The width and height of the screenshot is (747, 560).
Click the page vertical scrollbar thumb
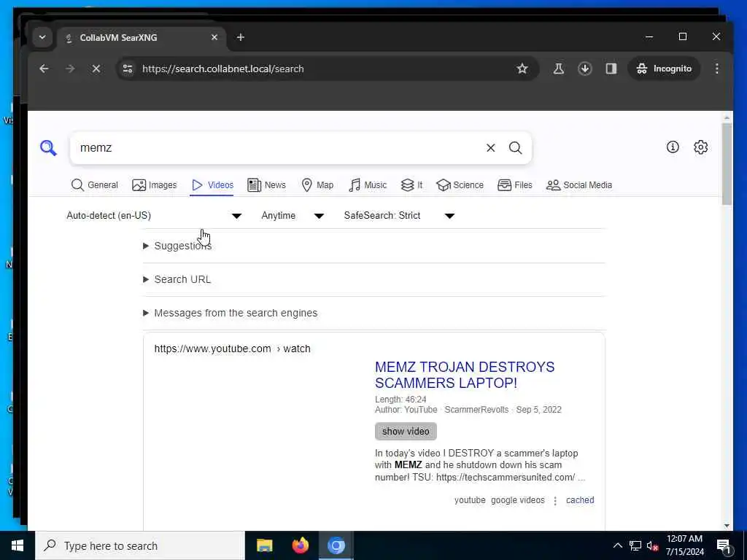click(727, 164)
